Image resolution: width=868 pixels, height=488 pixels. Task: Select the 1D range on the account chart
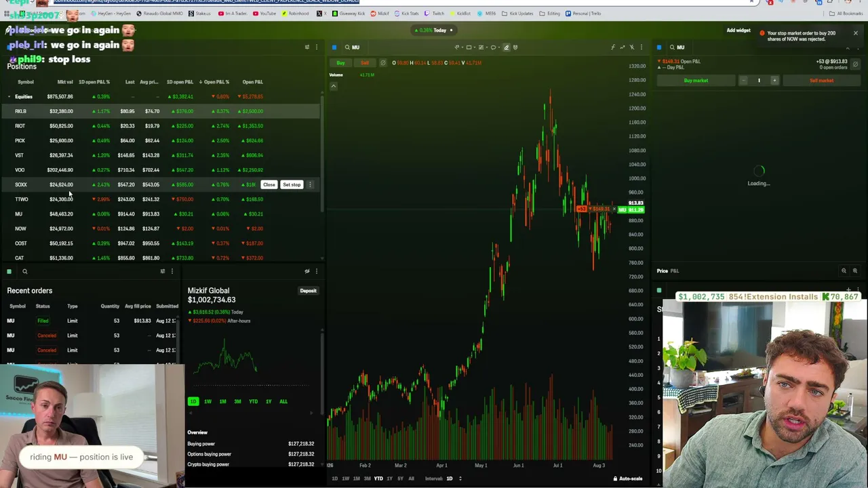tap(193, 402)
